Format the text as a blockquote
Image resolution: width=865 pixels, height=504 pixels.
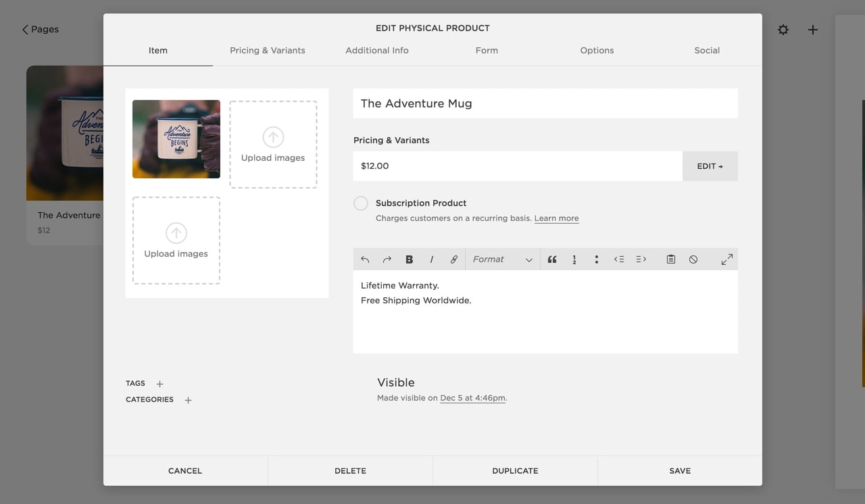(x=552, y=259)
